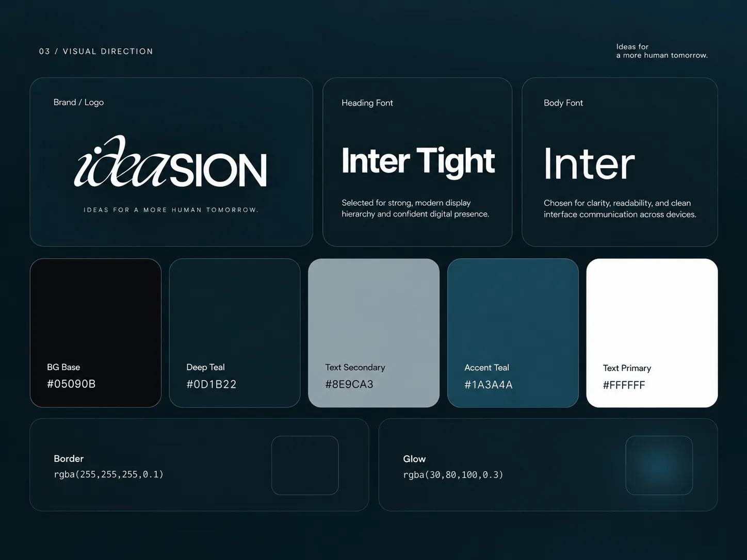
Task: Click the 'Border' label
Action: pos(69,458)
